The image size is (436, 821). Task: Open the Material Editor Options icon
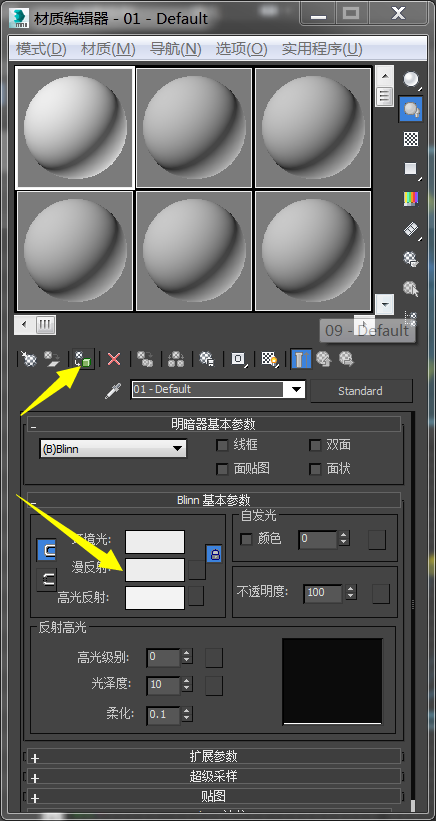[411, 259]
